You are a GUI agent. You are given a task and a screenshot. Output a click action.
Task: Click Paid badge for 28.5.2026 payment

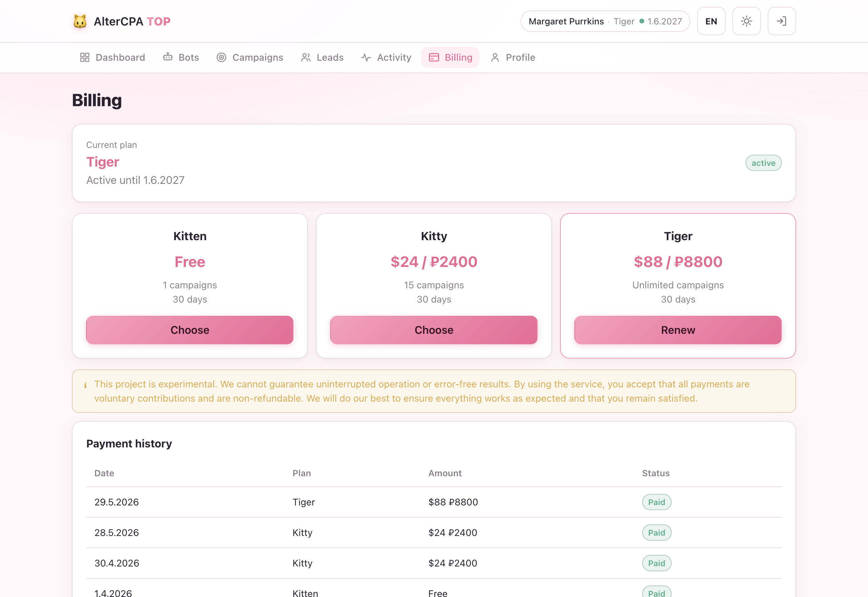tap(656, 533)
